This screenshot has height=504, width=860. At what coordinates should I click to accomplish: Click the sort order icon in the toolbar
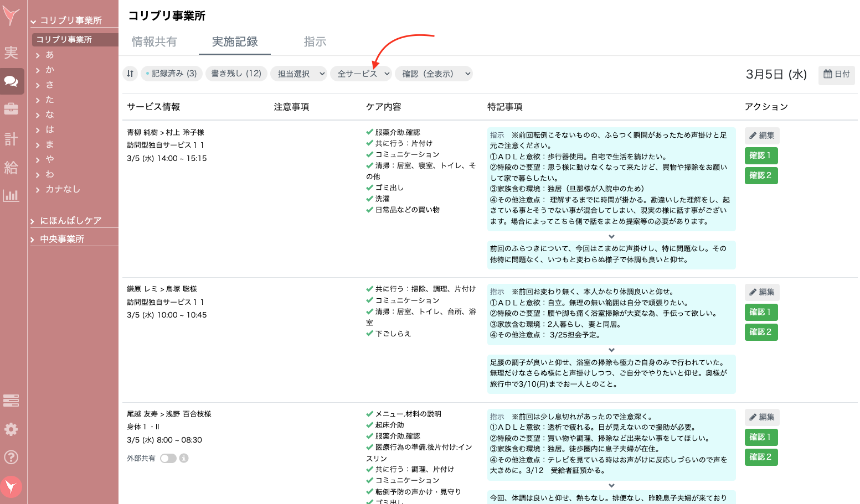coord(130,74)
